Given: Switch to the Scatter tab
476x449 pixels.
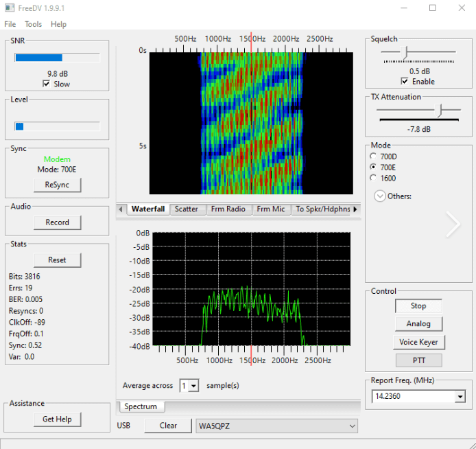Looking at the screenshot, I should [186, 209].
